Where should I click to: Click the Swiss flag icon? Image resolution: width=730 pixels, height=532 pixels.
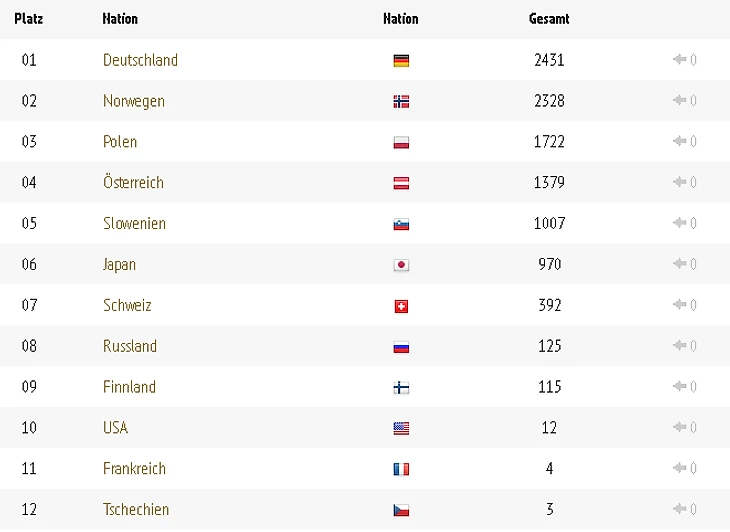[x=401, y=306]
